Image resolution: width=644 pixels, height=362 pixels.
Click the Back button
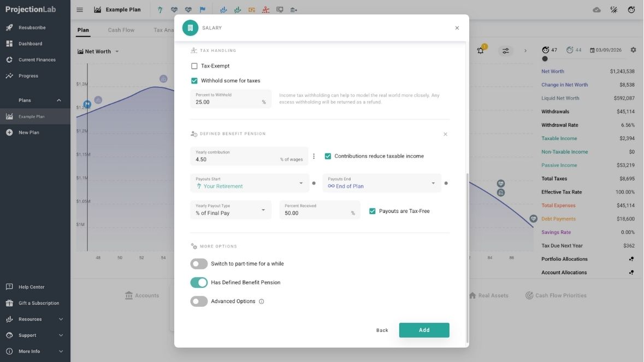[382, 330]
